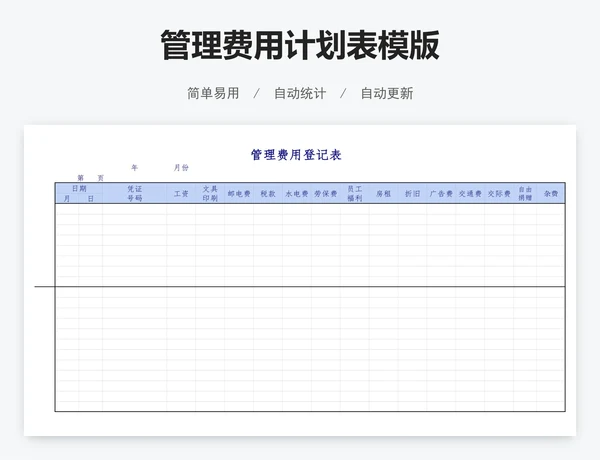
Task: Select the 凭证号码 column header
Action: tap(135, 193)
